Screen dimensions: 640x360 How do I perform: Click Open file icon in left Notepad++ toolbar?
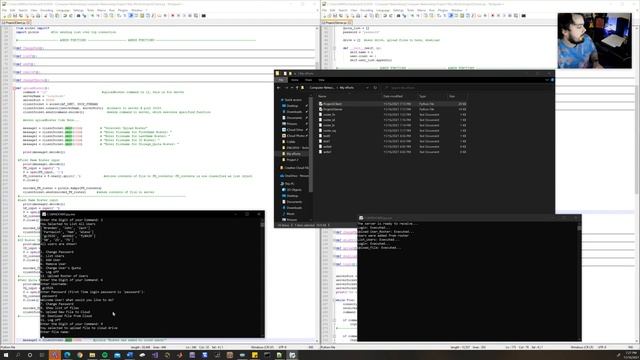9,16
